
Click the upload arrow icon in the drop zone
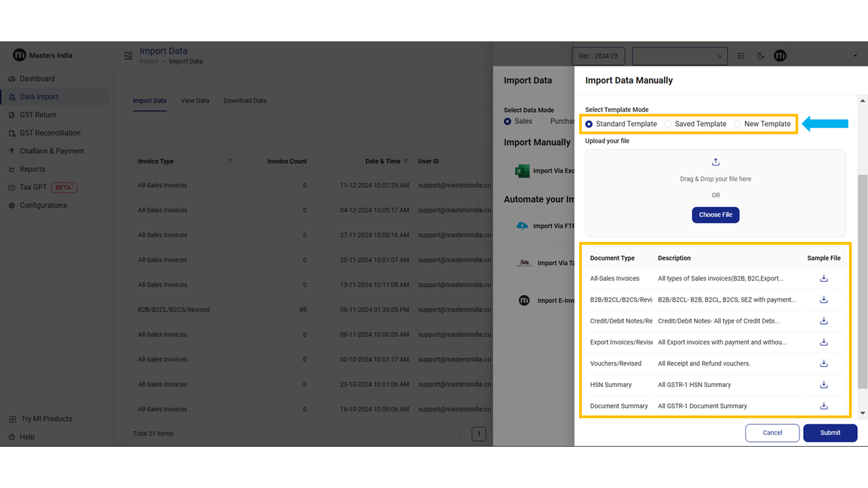click(715, 162)
